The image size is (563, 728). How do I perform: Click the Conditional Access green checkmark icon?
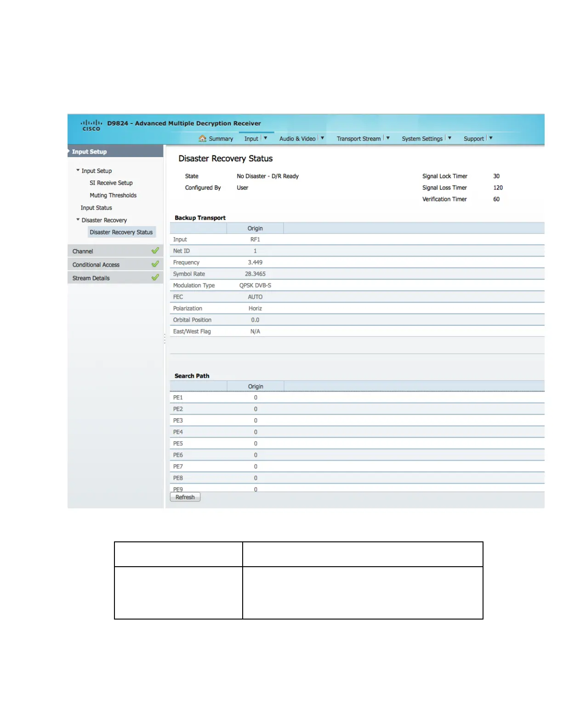point(155,264)
